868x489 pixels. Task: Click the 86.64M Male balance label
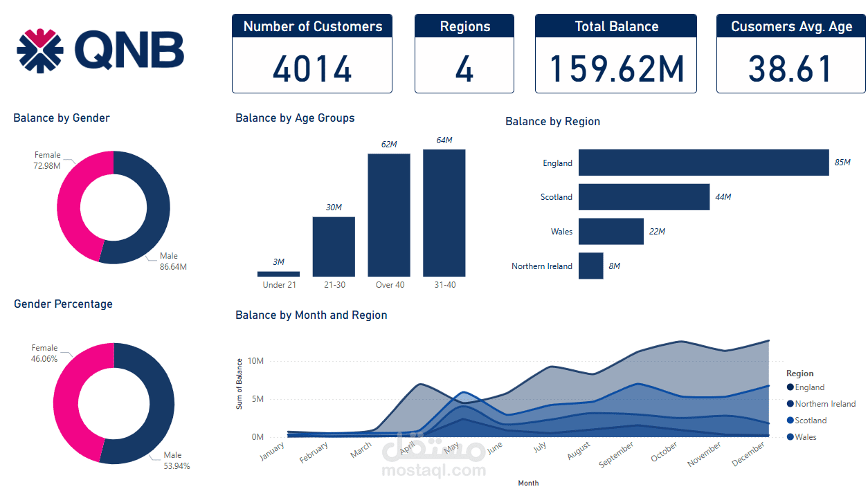(x=173, y=267)
